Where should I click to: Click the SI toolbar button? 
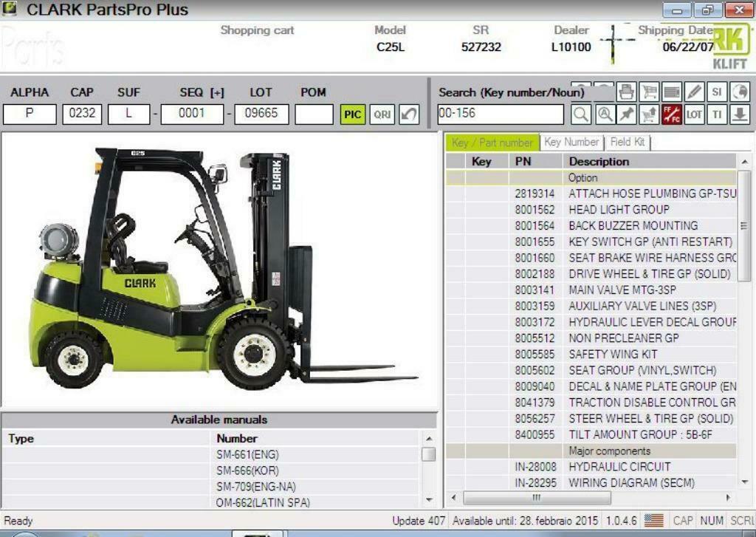(x=717, y=91)
